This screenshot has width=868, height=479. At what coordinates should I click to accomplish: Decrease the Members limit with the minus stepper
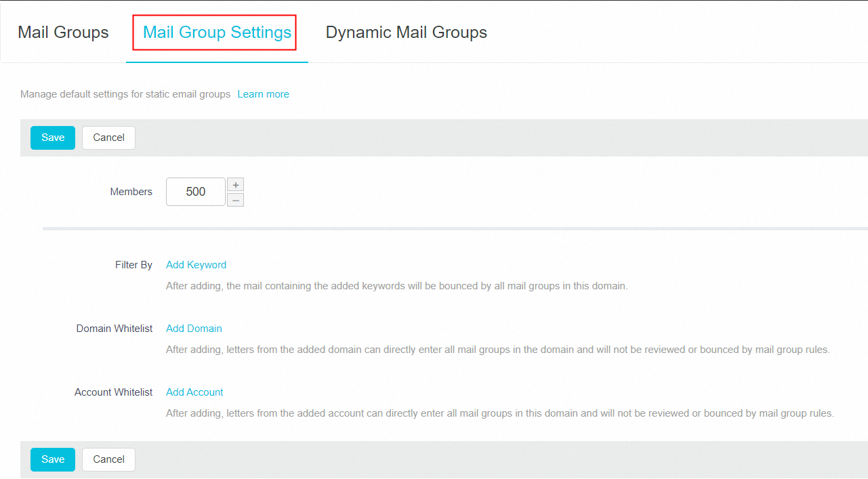(x=235, y=199)
